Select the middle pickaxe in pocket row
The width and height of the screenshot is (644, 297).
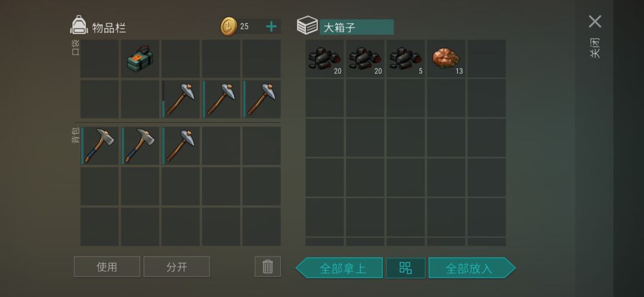pyautogui.click(x=221, y=99)
